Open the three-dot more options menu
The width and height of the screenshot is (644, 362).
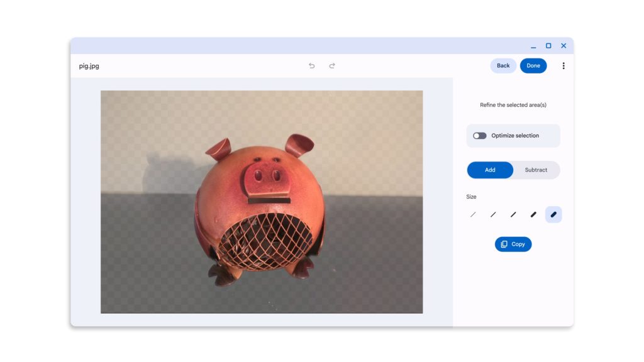[x=563, y=66]
